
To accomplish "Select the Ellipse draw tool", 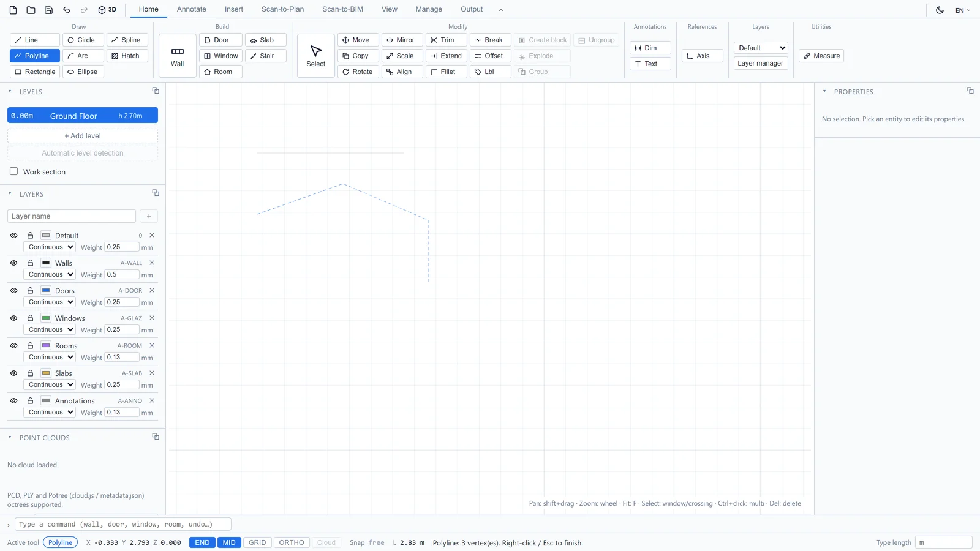I will click(x=83, y=72).
